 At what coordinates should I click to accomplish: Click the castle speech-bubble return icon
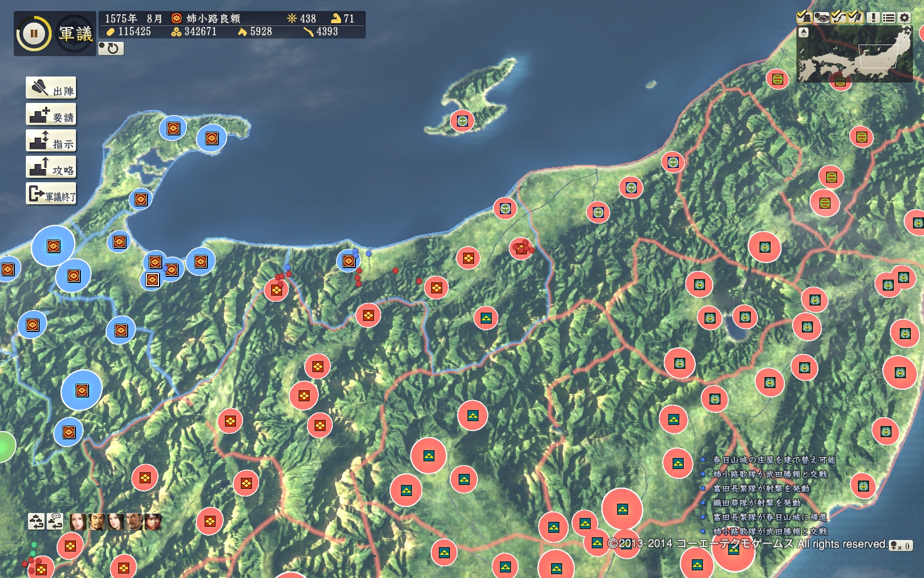pos(55,521)
